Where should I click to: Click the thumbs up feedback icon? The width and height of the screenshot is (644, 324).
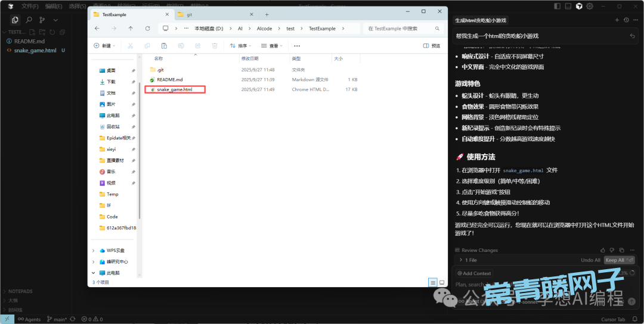point(603,250)
